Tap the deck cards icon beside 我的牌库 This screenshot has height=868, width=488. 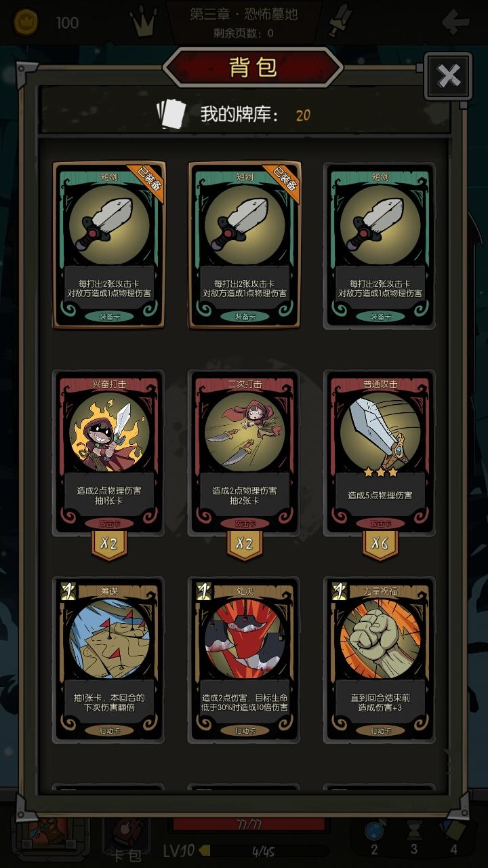(x=171, y=115)
